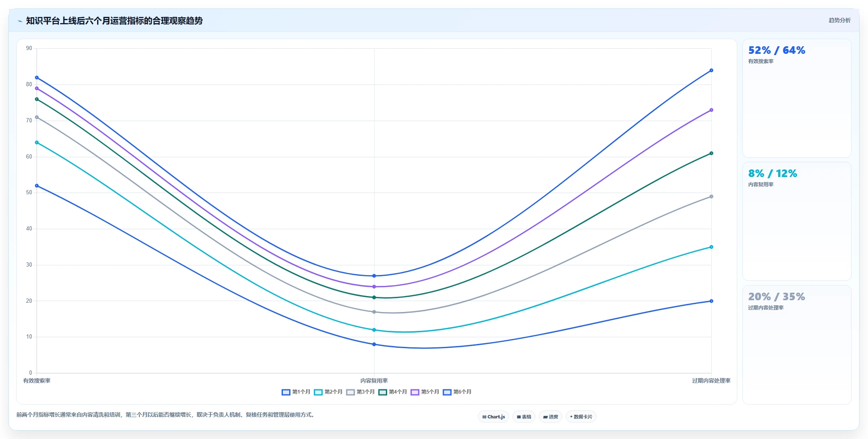Viewport: 868px width, 439px height.
Task: Click the footnote starting 前两个月指标增长
Action: pos(166,415)
